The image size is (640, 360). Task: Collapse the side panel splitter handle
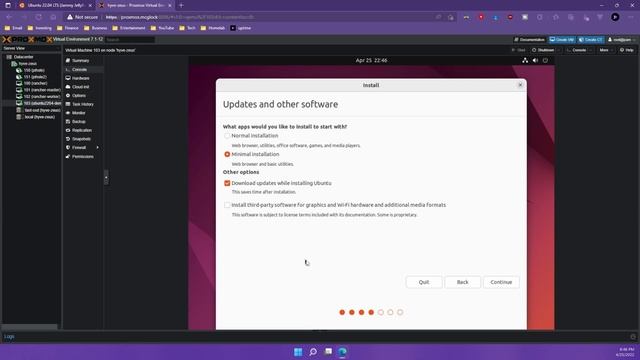pyautogui.click(x=106, y=177)
